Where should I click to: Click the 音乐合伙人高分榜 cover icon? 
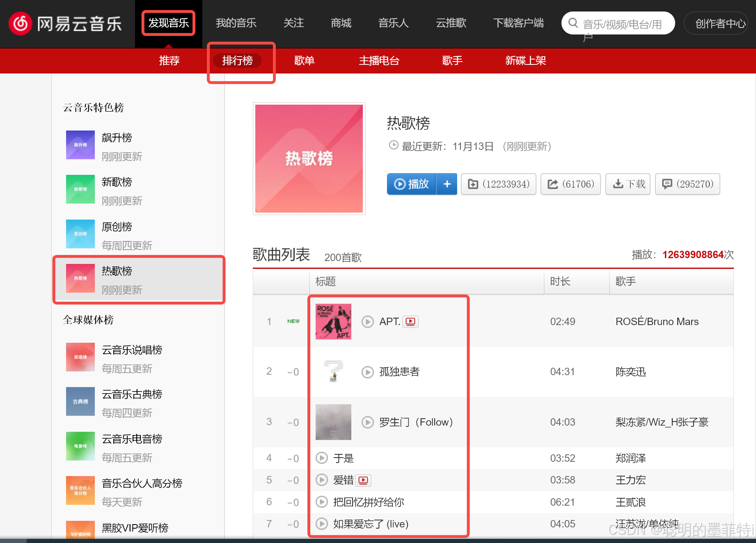80,490
